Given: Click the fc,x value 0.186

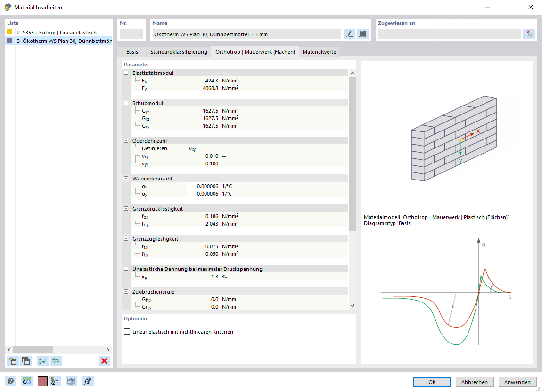Looking at the screenshot, I should [x=203, y=216].
